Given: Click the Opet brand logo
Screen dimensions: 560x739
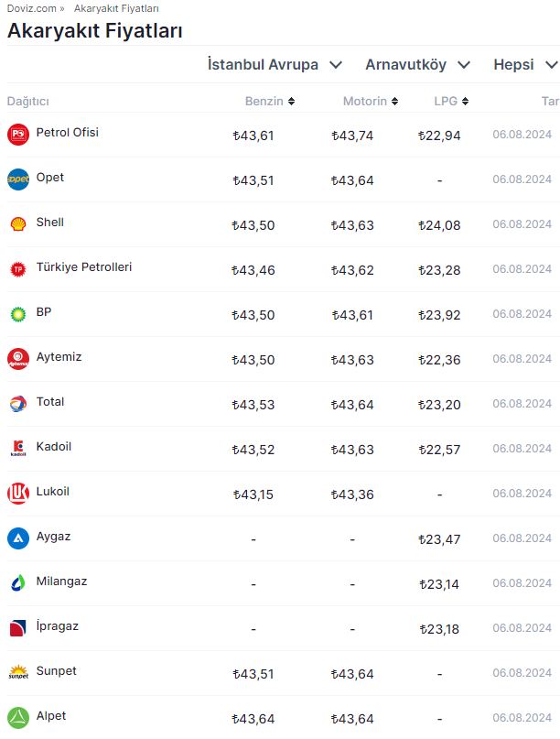Looking at the screenshot, I should coord(18,179).
